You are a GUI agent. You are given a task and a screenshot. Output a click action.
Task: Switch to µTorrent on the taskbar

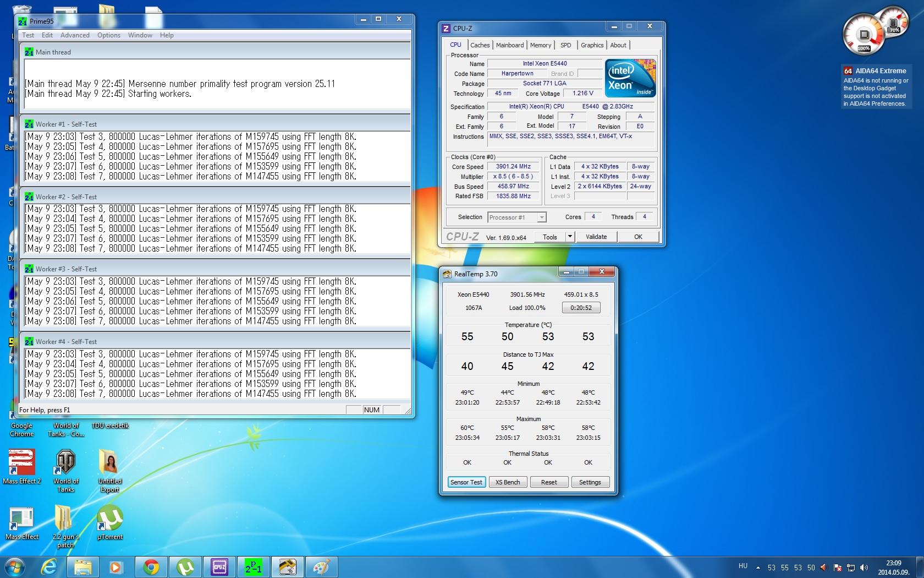[x=185, y=566]
